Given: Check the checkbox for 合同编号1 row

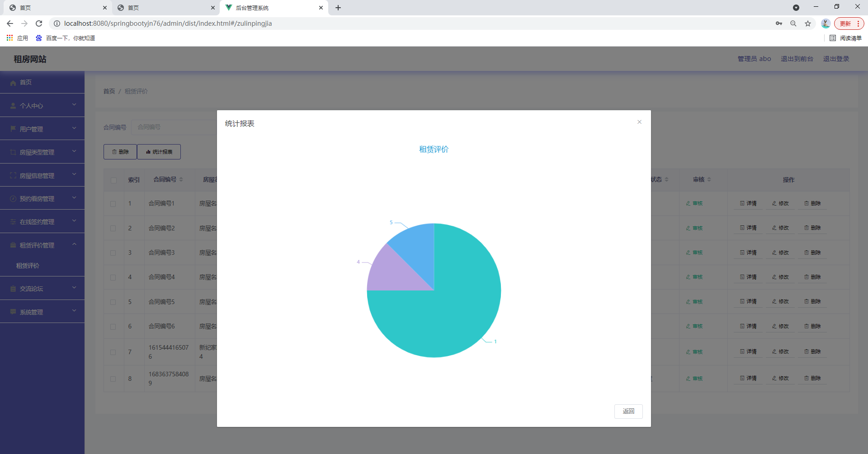Looking at the screenshot, I should point(113,204).
